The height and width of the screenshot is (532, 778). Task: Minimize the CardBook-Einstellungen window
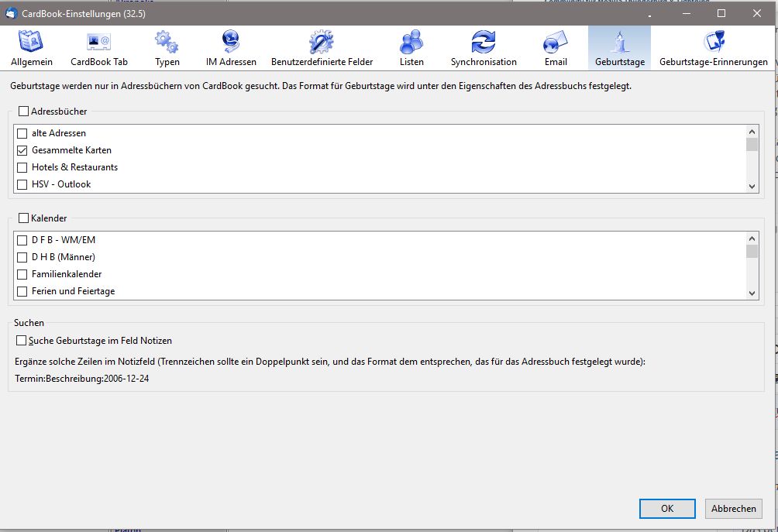[x=687, y=13]
